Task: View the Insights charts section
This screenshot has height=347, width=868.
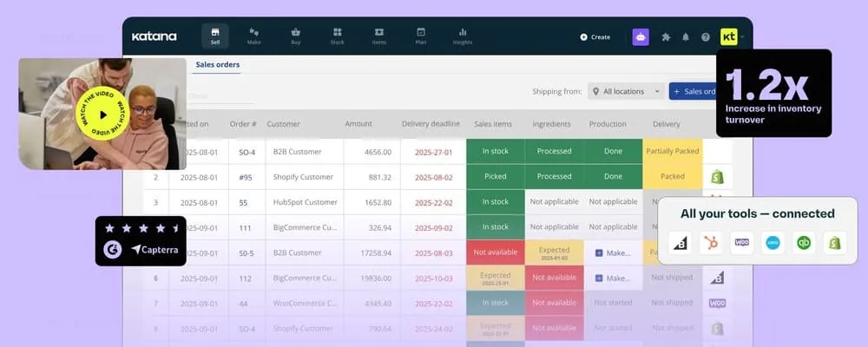Action: pyautogui.click(x=463, y=36)
